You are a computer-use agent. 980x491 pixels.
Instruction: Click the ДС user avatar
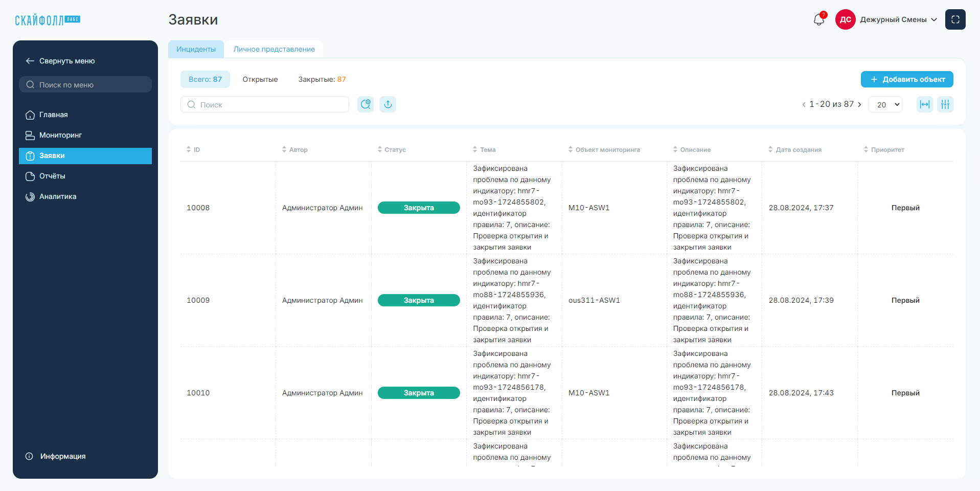846,19
